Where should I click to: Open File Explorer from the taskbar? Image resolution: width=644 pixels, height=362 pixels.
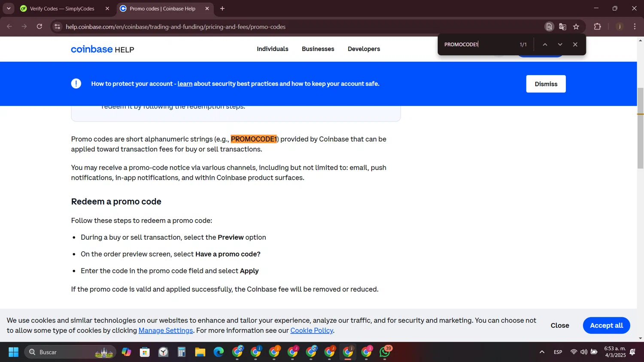pyautogui.click(x=200, y=352)
